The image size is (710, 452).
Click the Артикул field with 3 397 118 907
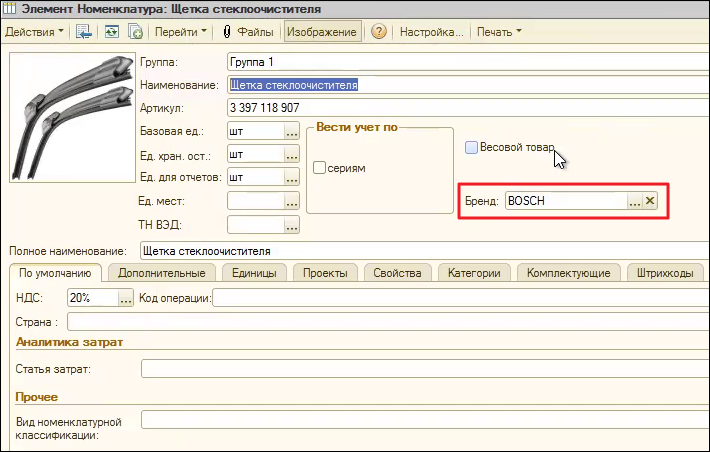[468, 108]
